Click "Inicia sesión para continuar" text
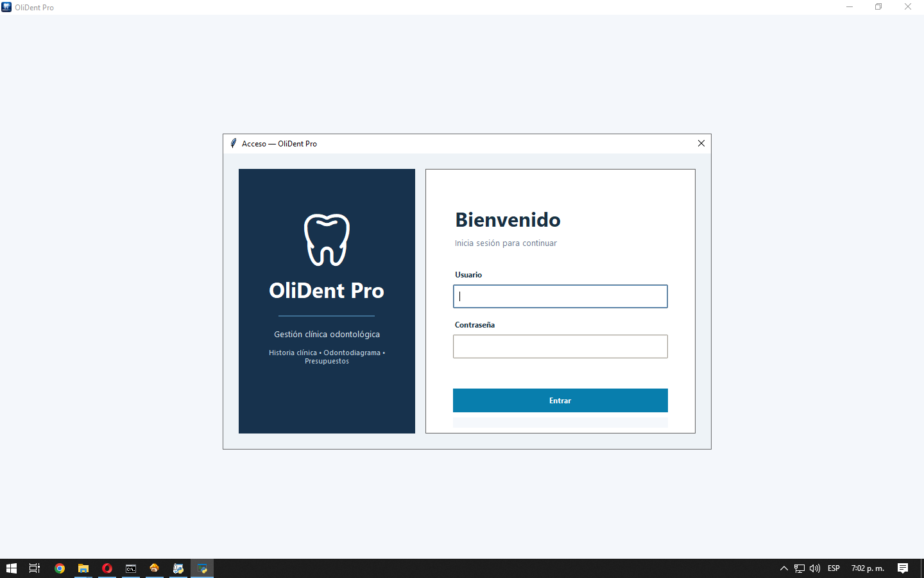The image size is (924, 578). click(x=506, y=243)
